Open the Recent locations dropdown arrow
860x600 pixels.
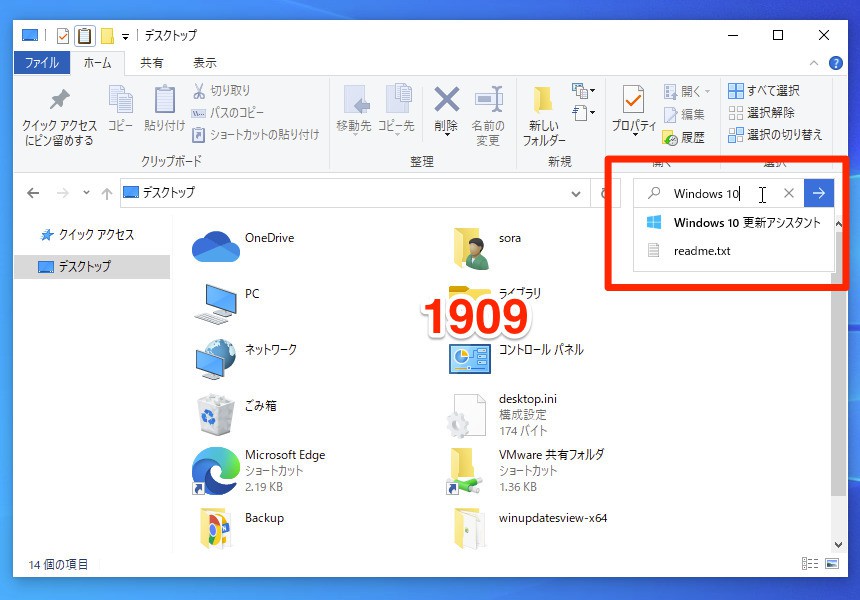point(86,193)
